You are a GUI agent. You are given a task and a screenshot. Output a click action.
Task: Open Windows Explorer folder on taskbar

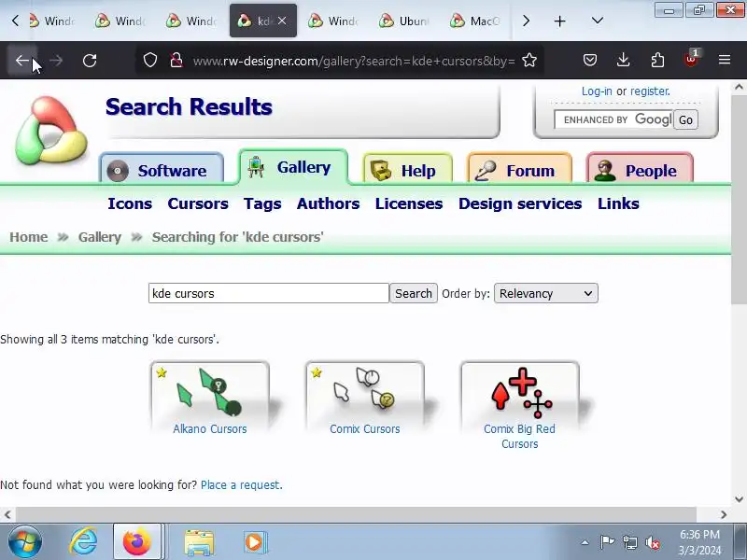[199, 542]
